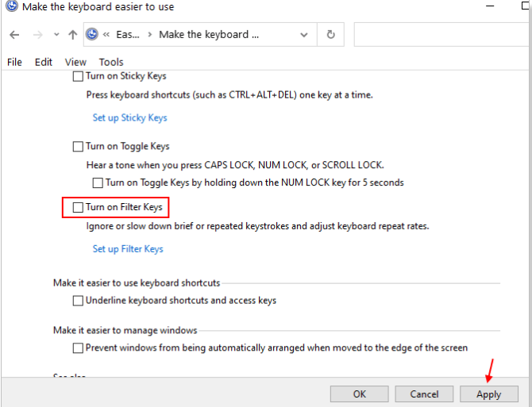Click 'Press keyboard shortcuts' description text

[229, 95]
